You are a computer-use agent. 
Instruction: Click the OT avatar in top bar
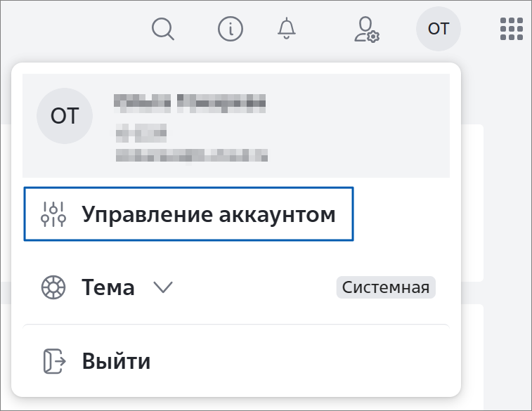point(439,29)
